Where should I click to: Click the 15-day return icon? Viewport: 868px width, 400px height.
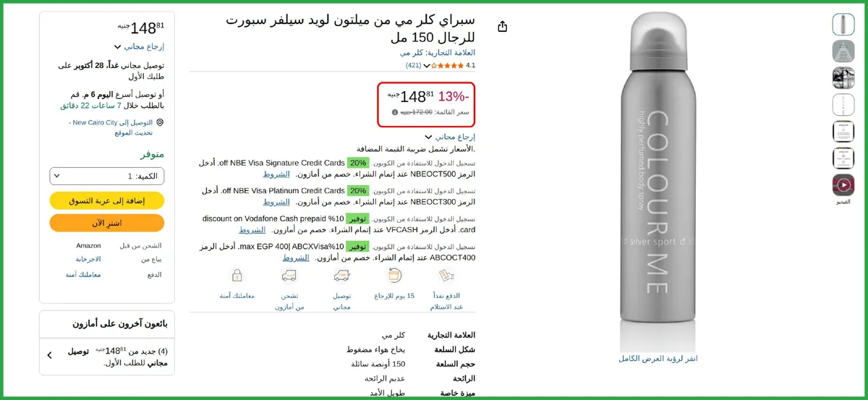[394, 276]
